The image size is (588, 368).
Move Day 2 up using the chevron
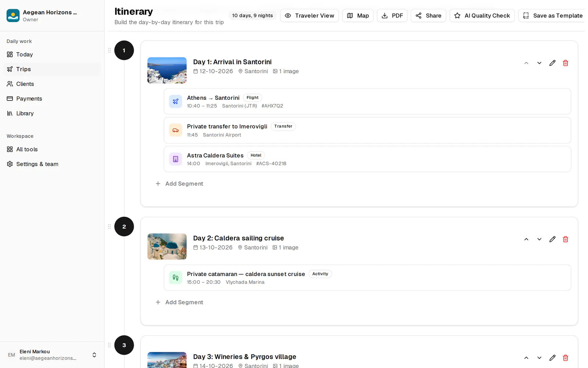coord(526,239)
